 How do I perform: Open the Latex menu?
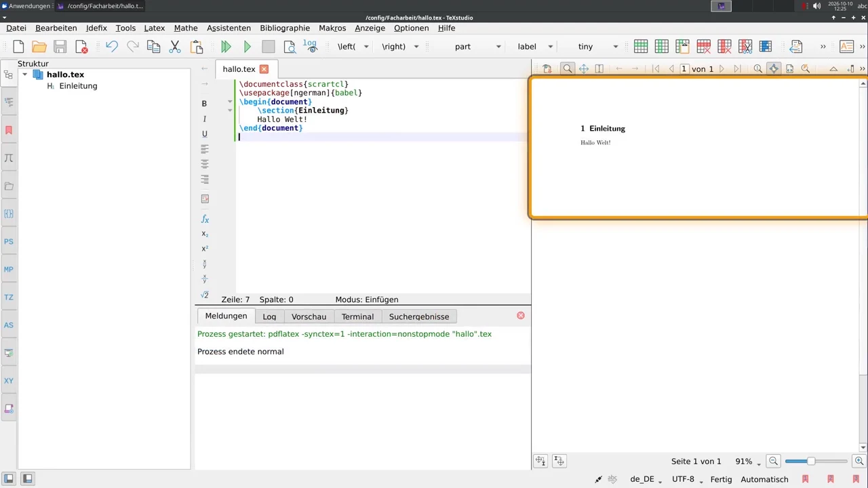[155, 28]
